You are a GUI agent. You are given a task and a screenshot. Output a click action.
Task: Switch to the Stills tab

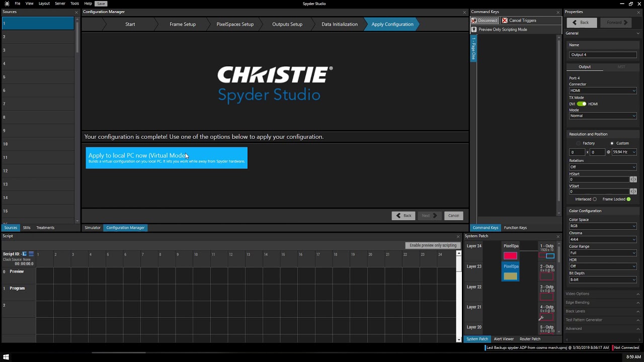pyautogui.click(x=27, y=228)
